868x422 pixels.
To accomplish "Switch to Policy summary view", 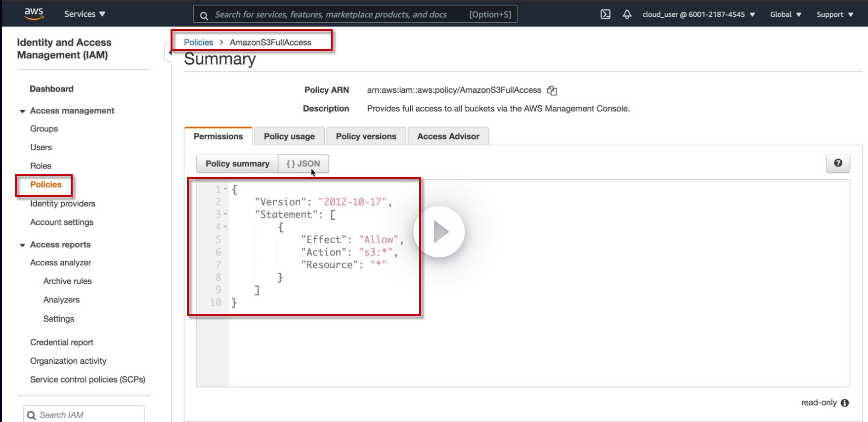I will pos(237,164).
